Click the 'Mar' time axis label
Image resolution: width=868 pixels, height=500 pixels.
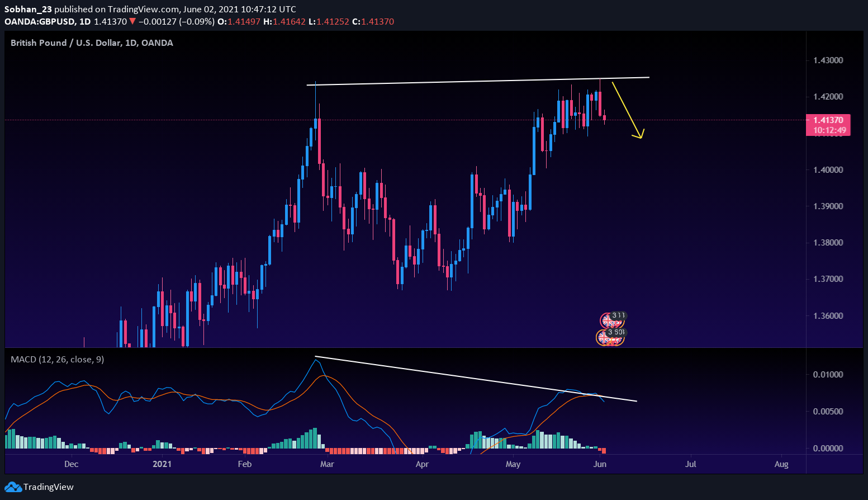point(327,464)
